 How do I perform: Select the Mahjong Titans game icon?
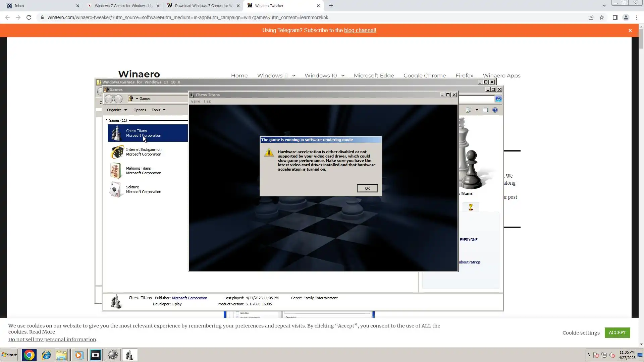point(115,171)
